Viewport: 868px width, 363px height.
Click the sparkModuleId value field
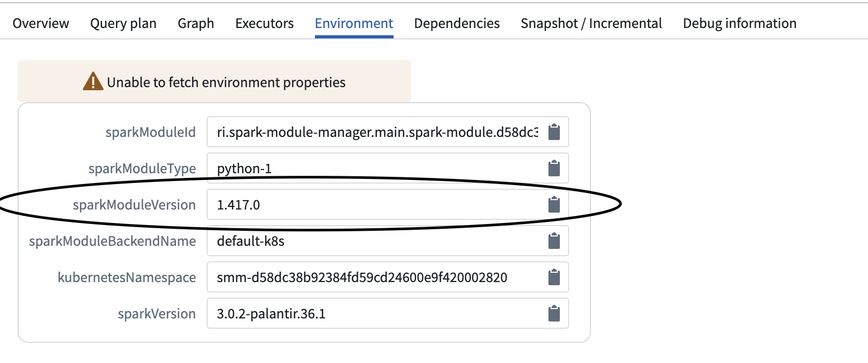(x=388, y=132)
